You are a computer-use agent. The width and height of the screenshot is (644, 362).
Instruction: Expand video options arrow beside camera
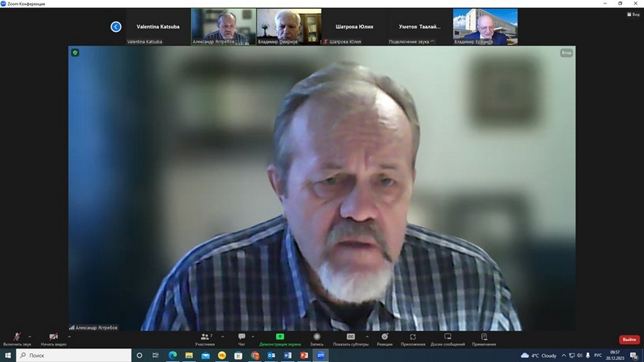pyautogui.click(x=69, y=336)
